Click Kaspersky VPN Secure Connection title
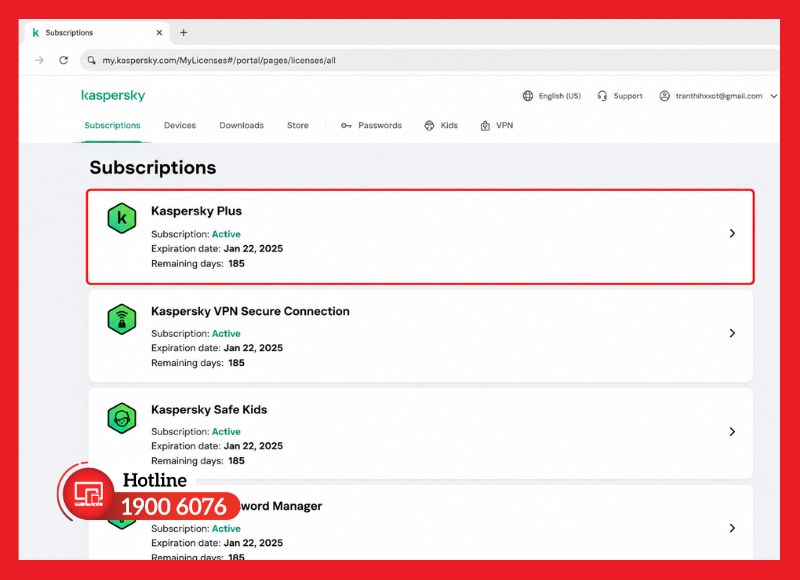The height and width of the screenshot is (580, 800). [x=251, y=311]
